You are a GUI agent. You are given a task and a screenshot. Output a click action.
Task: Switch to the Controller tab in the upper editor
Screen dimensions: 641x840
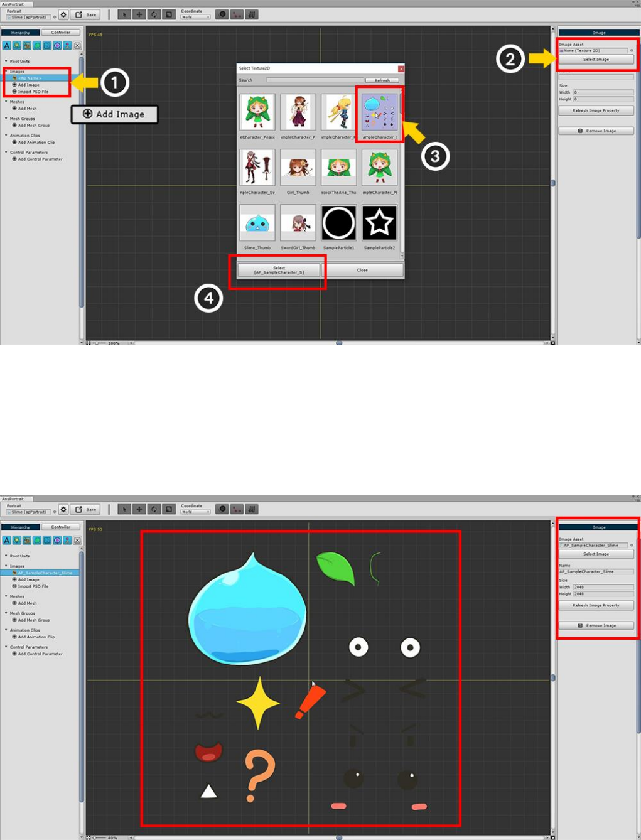61,32
